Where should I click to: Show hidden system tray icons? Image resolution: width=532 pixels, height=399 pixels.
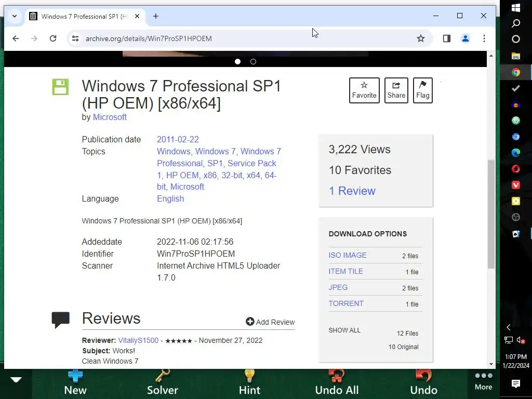pyautogui.click(x=508, y=327)
